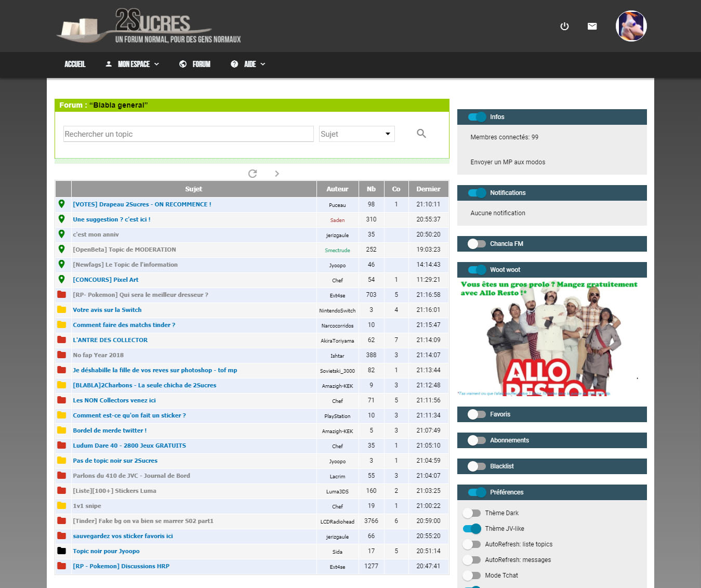Open topic 'Votre avis sur la Switch'
This screenshot has height=588, width=701.
click(107, 310)
